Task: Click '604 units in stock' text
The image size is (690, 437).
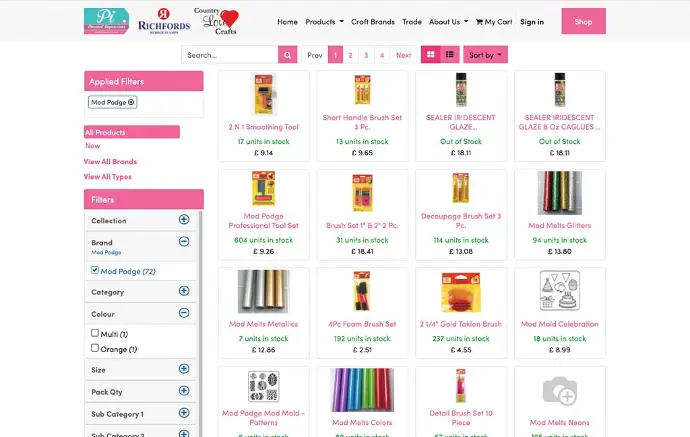Action: pyautogui.click(x=264, y=240)
